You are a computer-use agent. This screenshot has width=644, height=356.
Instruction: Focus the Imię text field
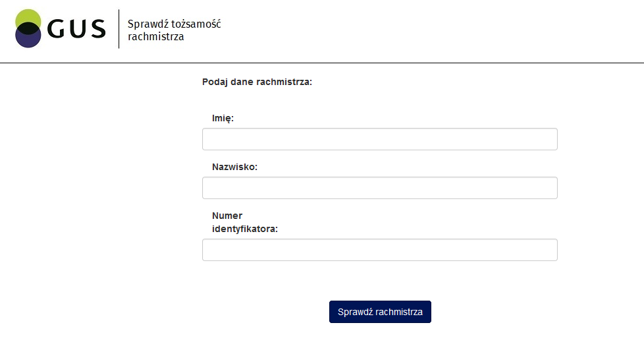pos(379,139)
